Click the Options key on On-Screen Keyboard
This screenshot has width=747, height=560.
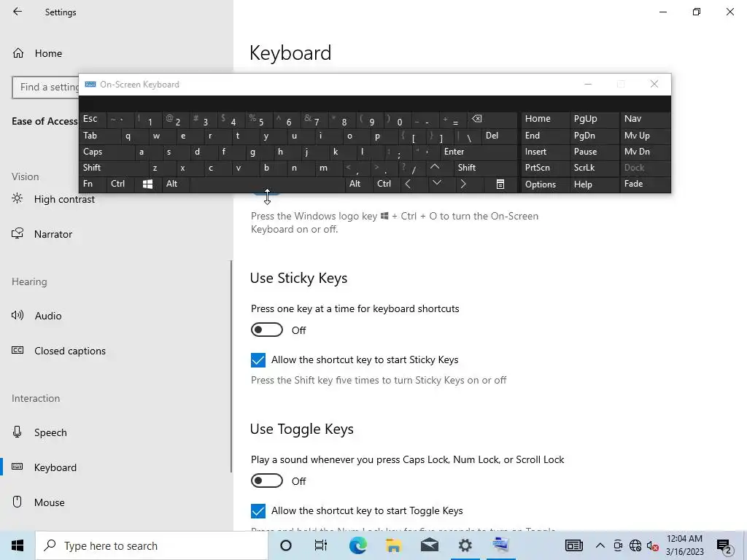(541, 184)
